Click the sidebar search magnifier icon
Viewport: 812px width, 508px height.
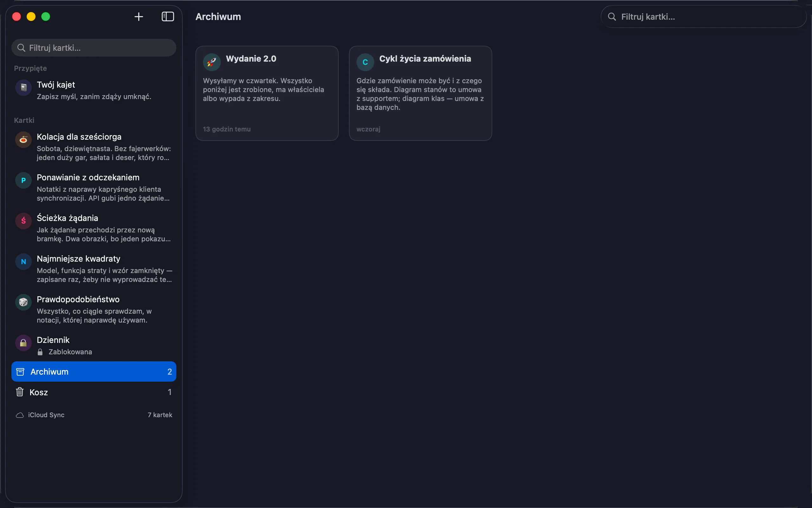(21, 48)
